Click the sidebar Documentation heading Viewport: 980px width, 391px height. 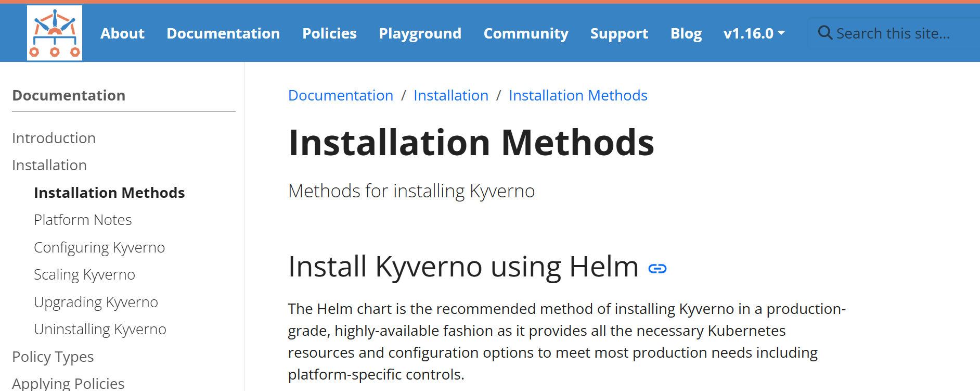(x=69, y=95)
